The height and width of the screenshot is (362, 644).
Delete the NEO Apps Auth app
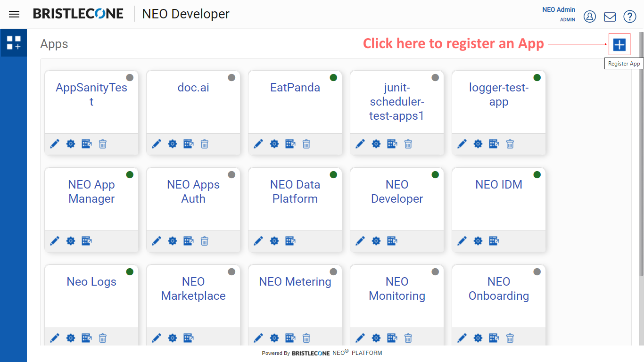point(205,241)
